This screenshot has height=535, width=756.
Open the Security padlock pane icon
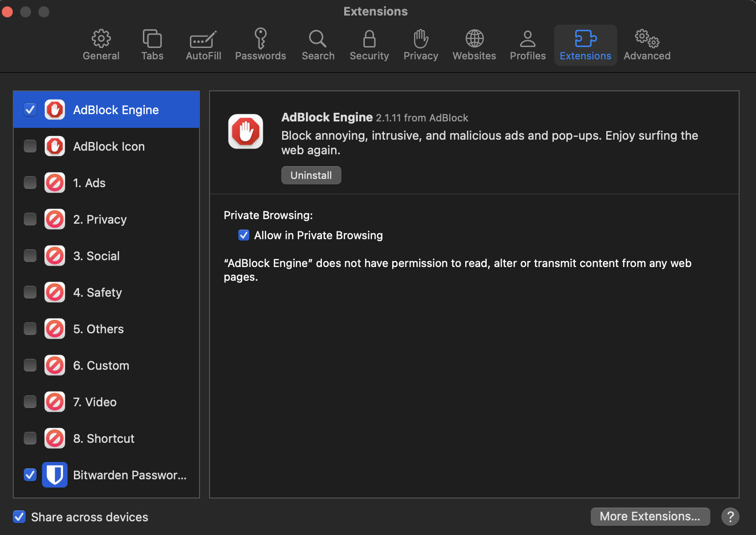[369, 39]
